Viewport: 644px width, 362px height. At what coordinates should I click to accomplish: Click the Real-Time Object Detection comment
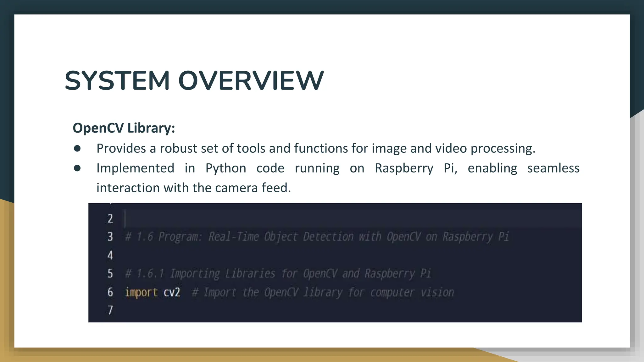317,237
